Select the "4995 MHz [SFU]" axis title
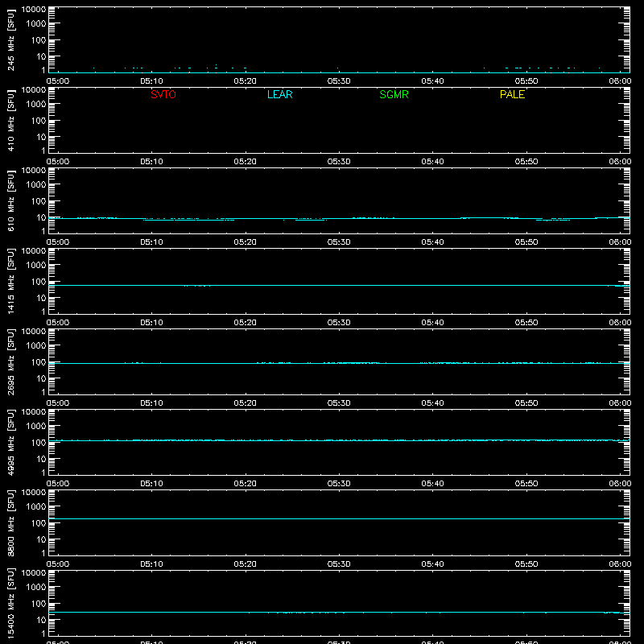Screen dimensions: 644x644 (x=11, y=443)
